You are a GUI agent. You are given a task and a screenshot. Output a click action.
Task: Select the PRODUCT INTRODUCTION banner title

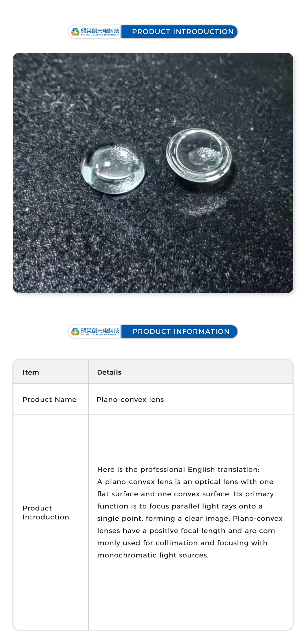(x=183, y=32)
